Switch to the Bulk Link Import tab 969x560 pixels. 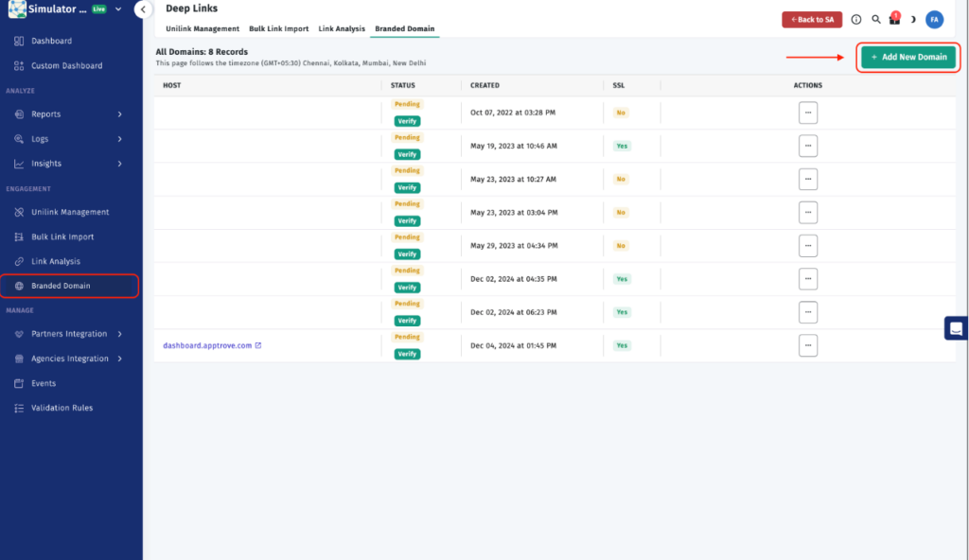pyautogui.click(x=279, y=29)
